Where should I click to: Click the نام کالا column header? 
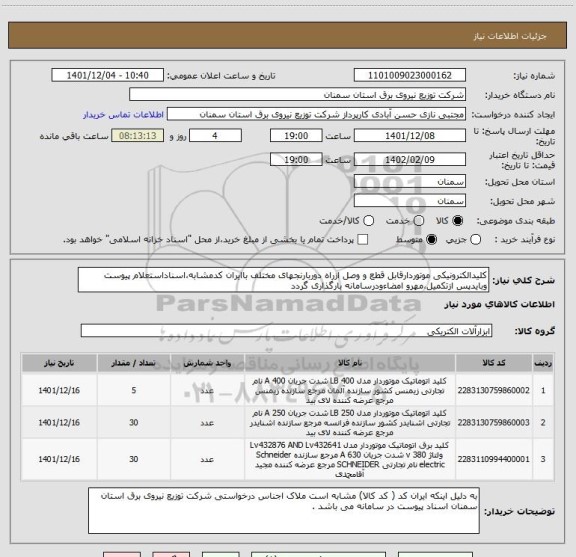[350, 363]
